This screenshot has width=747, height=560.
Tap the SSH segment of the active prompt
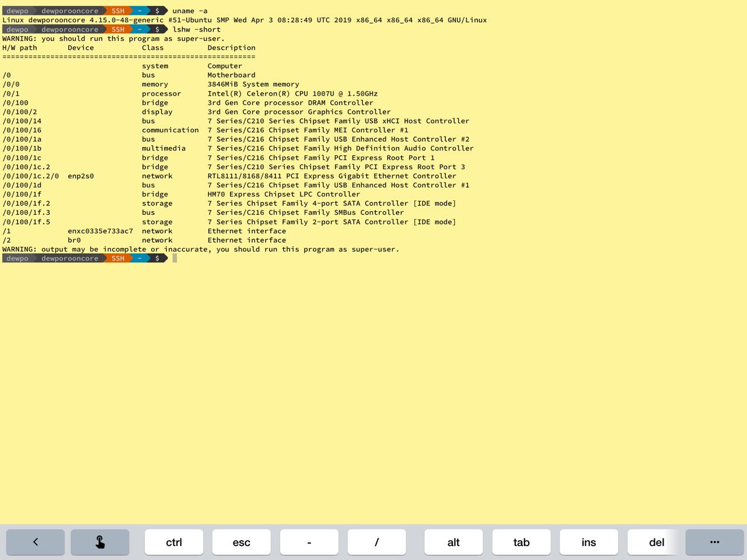[x=118, y=258]
